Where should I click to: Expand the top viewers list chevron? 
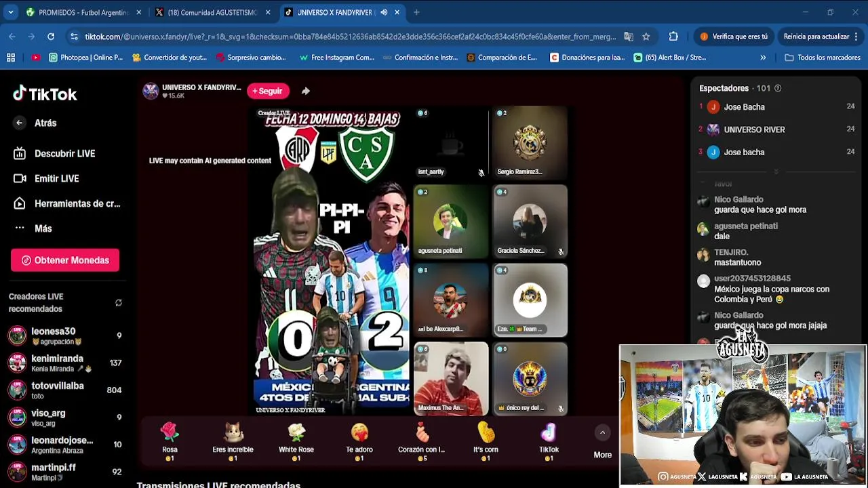coord(776,171)
